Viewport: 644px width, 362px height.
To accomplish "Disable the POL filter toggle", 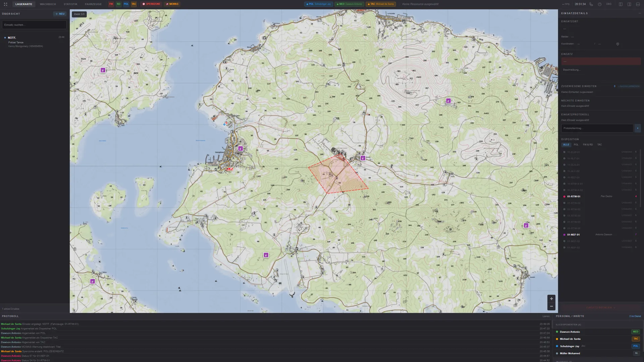I will [x=126, y=4].
